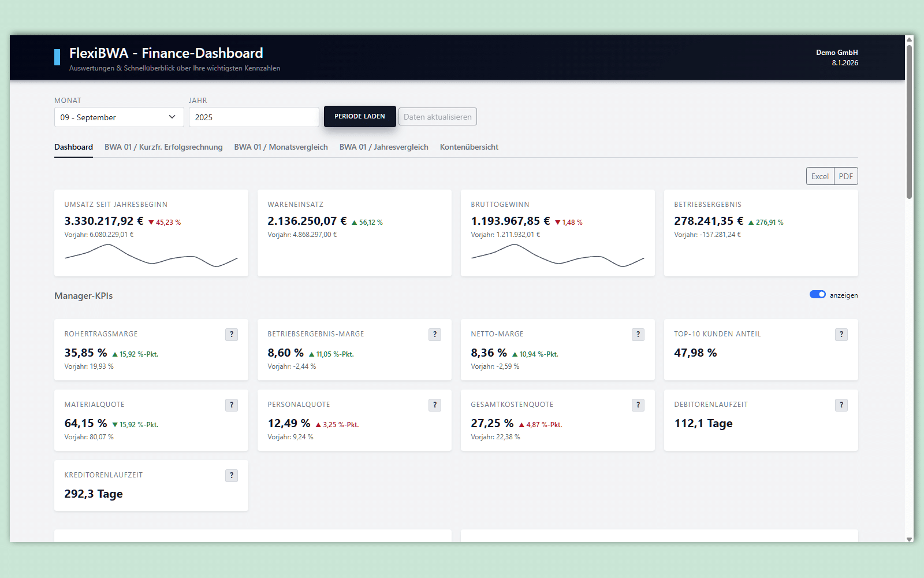The height and width of the screenshot is (578, 924).
Task: Open help for Rohertragsmarge KPI
Action: click(232, 335)
